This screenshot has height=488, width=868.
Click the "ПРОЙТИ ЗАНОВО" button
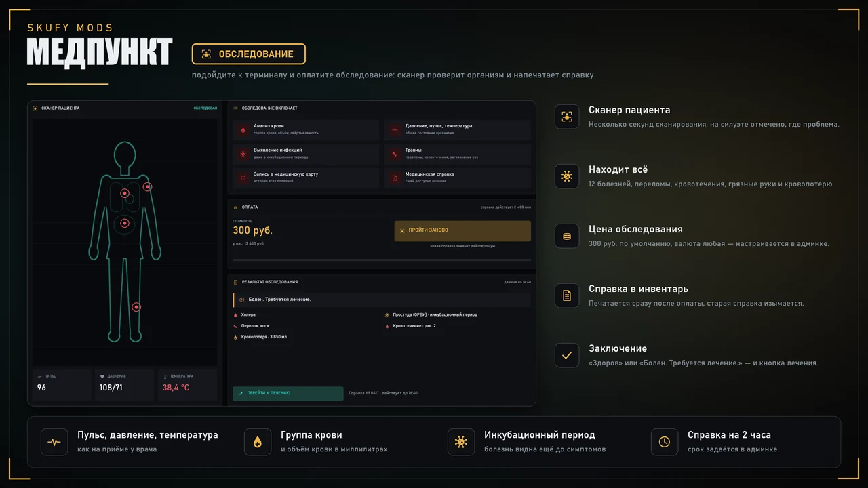click(462, 230)
